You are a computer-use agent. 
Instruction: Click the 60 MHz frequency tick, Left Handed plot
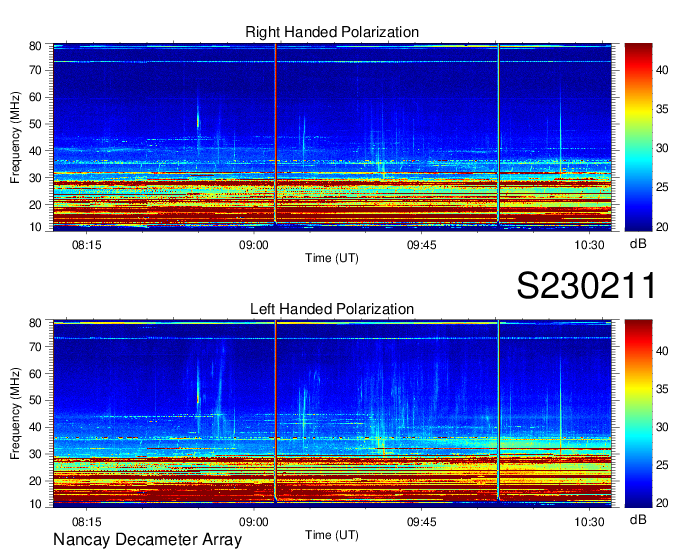(35, 374)
